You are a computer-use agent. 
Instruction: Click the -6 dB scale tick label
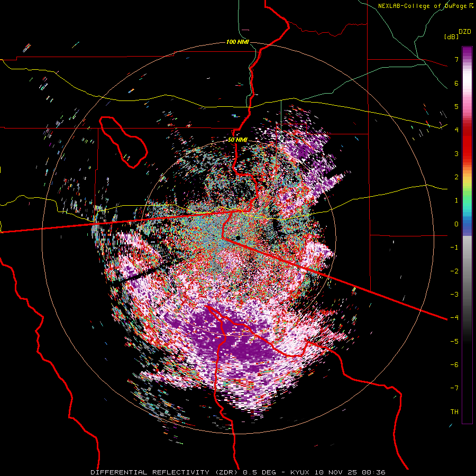(x=454, y=365)
